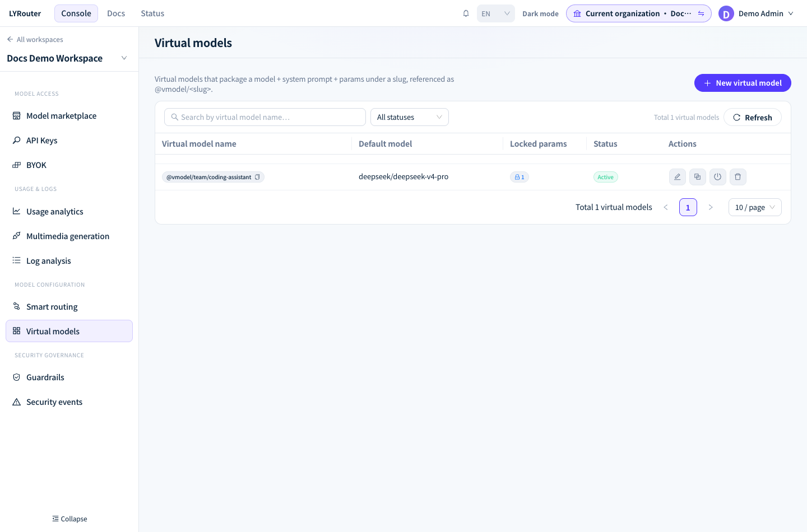Viewport: 807px width, 532px height.
Task: Open the Guardrails page
Action: coord(69,377)
